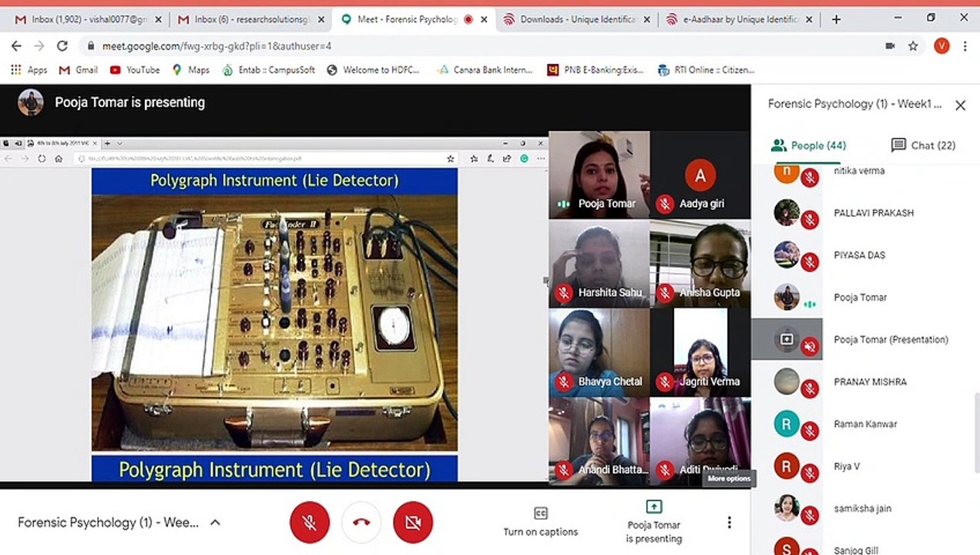
Task: Click mute icon beside nitika verma
Action: [x=809, y=178]
